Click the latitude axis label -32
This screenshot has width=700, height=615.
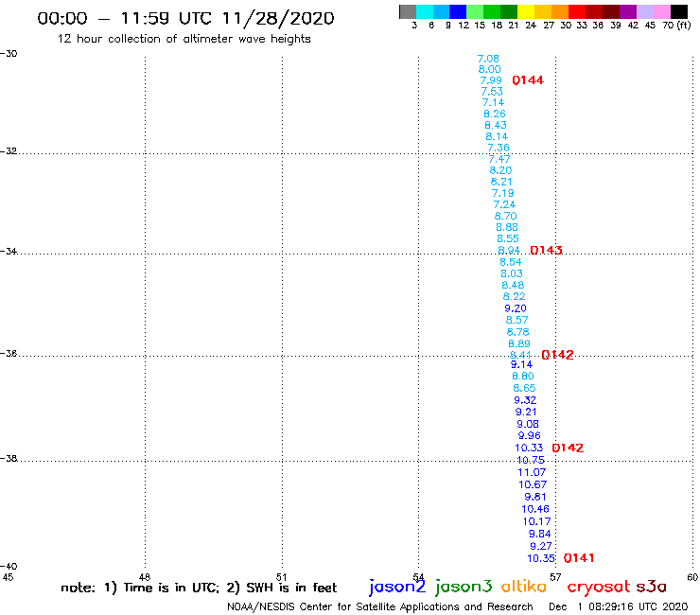tap(9, 151)
